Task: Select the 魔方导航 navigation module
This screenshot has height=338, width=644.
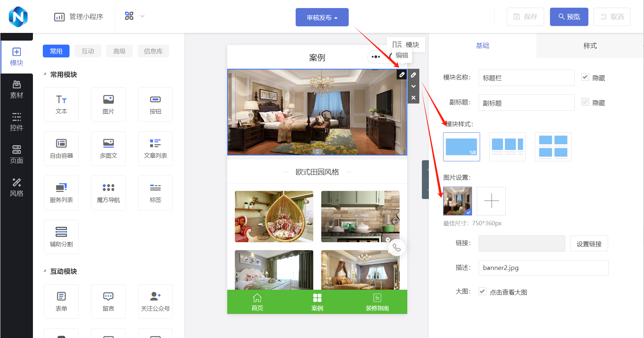Action: point(108,193)
